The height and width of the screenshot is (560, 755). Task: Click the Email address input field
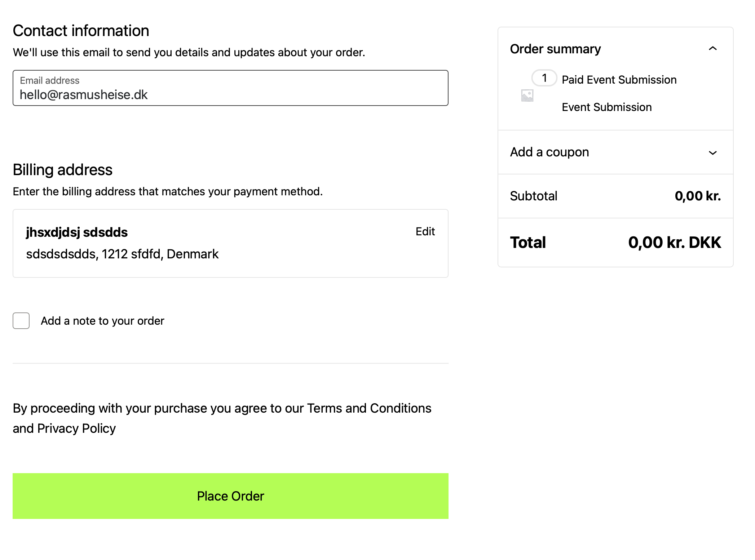[x=230, y=88]
